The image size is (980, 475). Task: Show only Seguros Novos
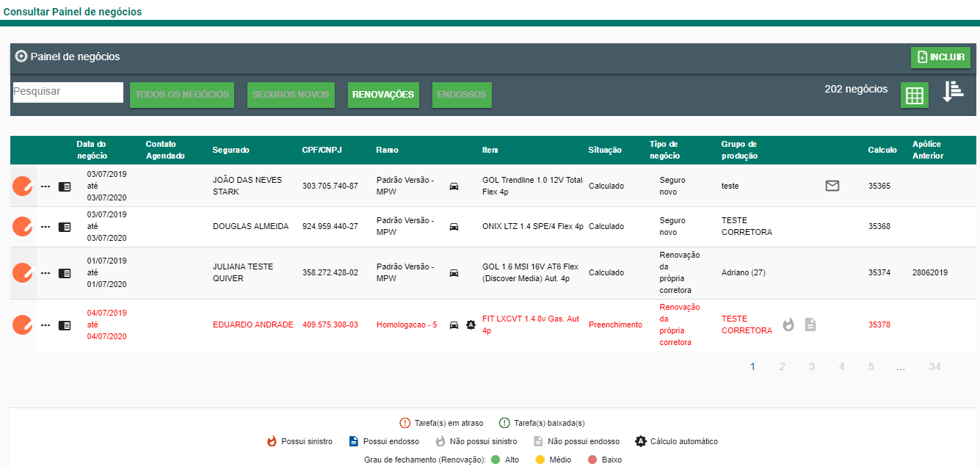[x=291, y=95]
